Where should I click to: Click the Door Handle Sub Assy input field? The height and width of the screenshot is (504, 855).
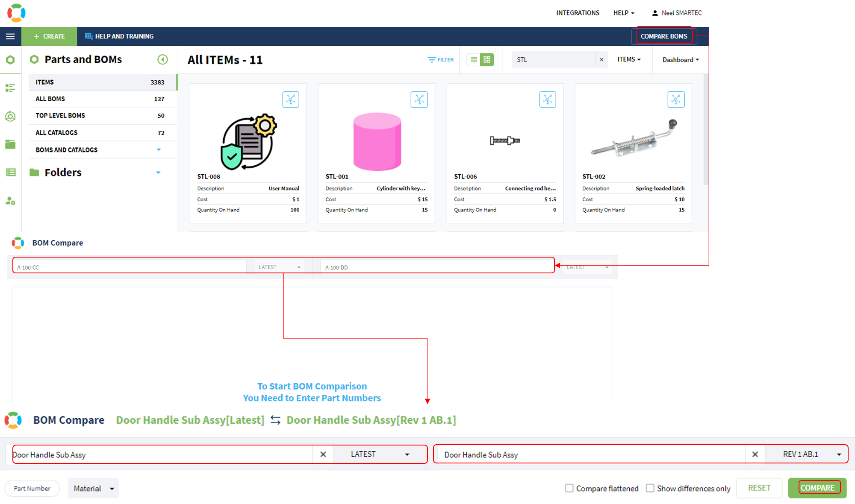click(x=158, y=454)
